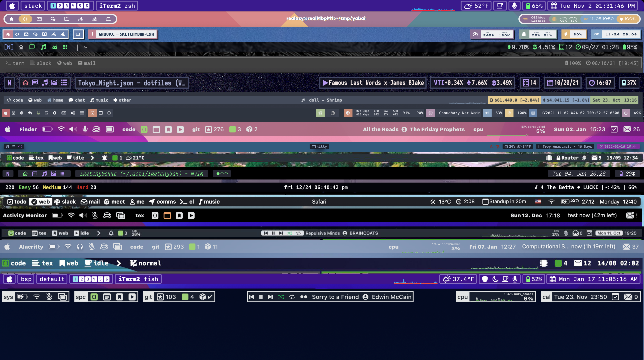
Task: Click the Standup in 20m calendar event
Action: coord(504,202)
